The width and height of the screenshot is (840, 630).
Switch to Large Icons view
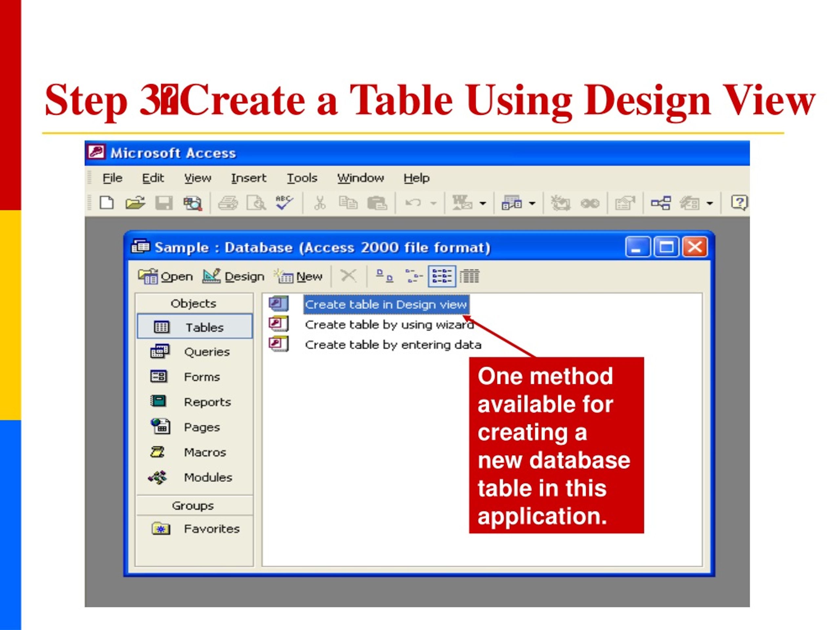pos(384,276)
